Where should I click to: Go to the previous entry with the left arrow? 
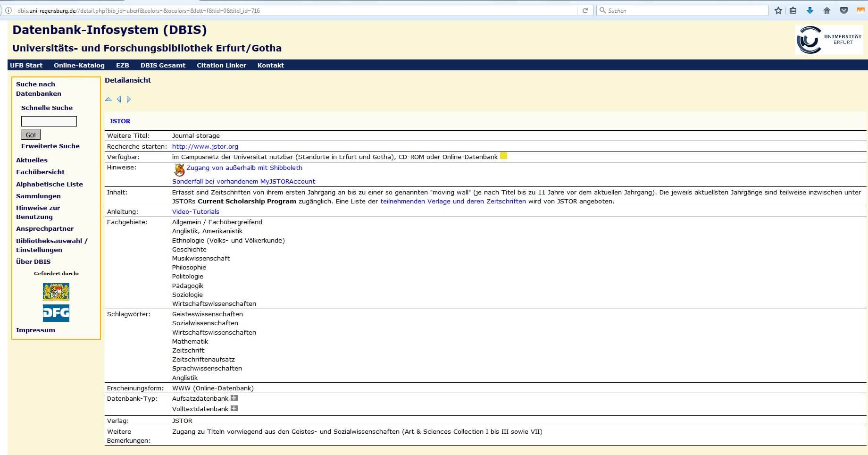tap(119, 99)
